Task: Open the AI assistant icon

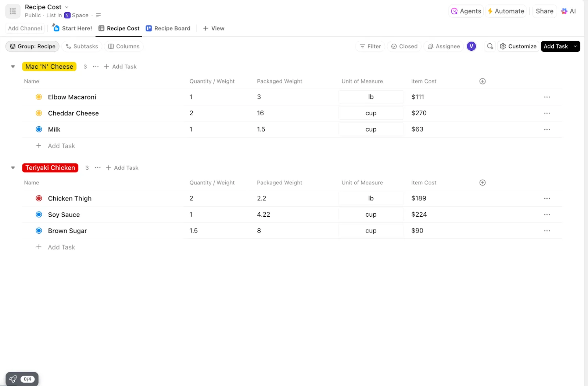Action: pyautogui.click(x=569, y=11)
